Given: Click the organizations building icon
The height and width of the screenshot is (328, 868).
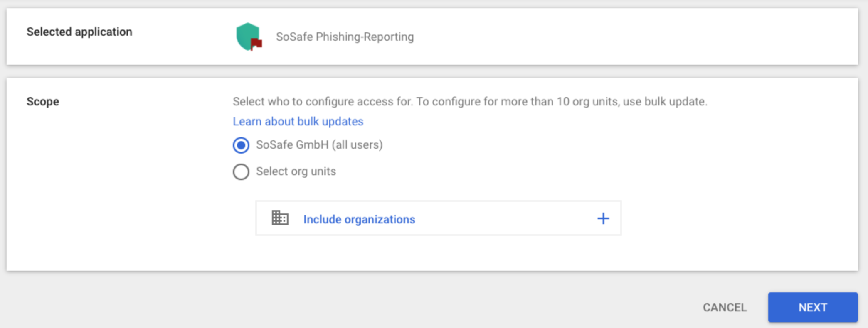Looking at the screenshot, I should point(279,218).
